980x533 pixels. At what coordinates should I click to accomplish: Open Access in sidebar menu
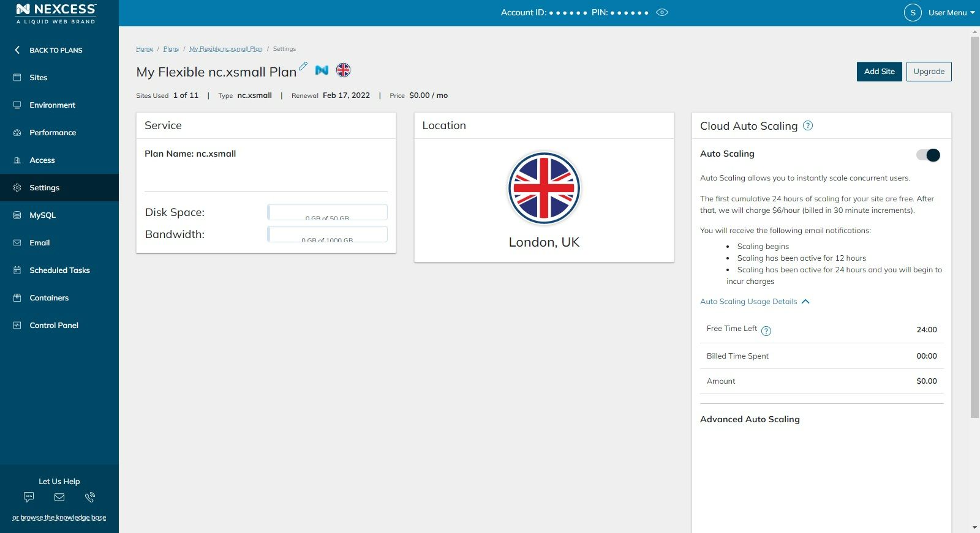[59, 160]
